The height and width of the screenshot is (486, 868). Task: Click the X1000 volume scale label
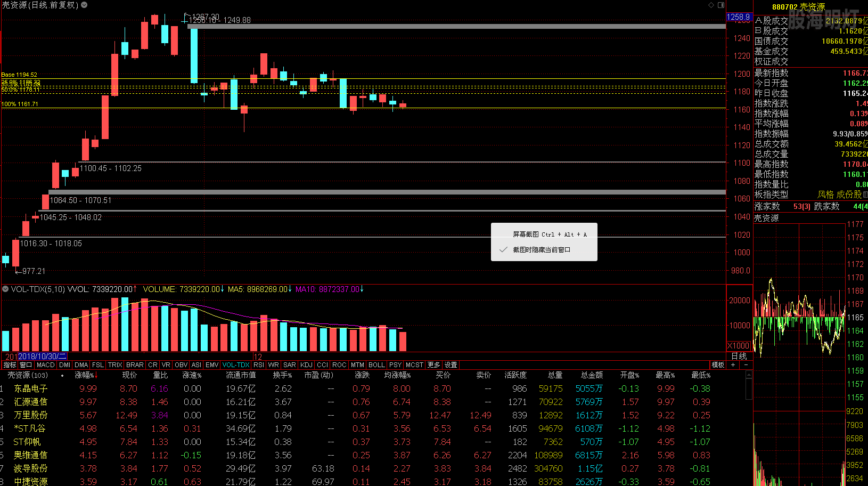[x=739, y=346]
